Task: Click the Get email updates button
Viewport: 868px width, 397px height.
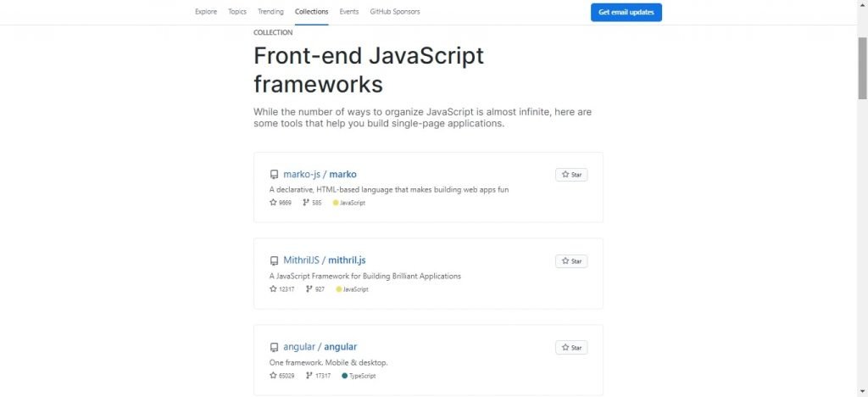Action: pos(626,12)
